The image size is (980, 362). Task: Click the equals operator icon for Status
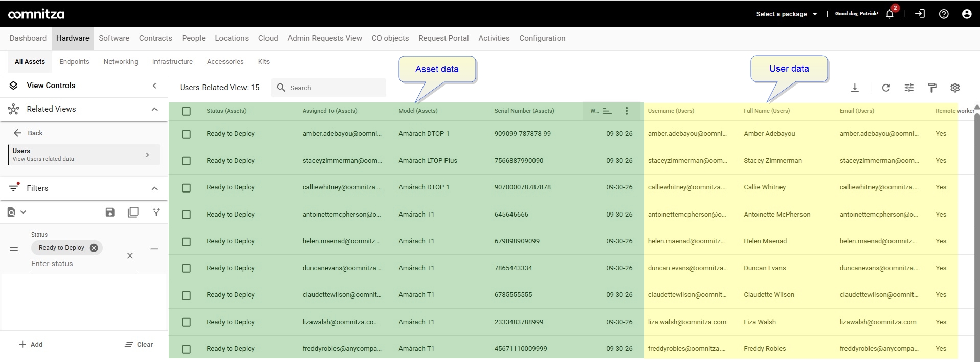pos(14,249)
